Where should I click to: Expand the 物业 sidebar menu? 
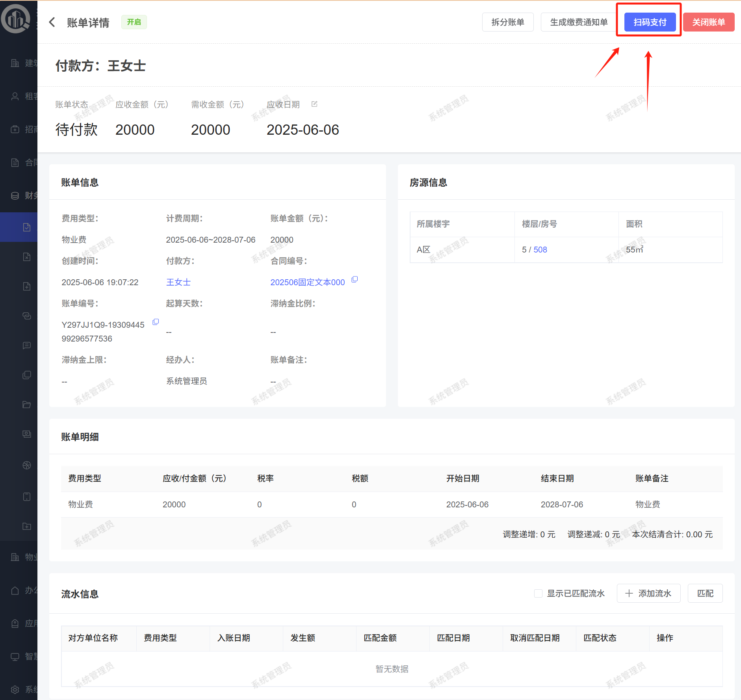24,557
